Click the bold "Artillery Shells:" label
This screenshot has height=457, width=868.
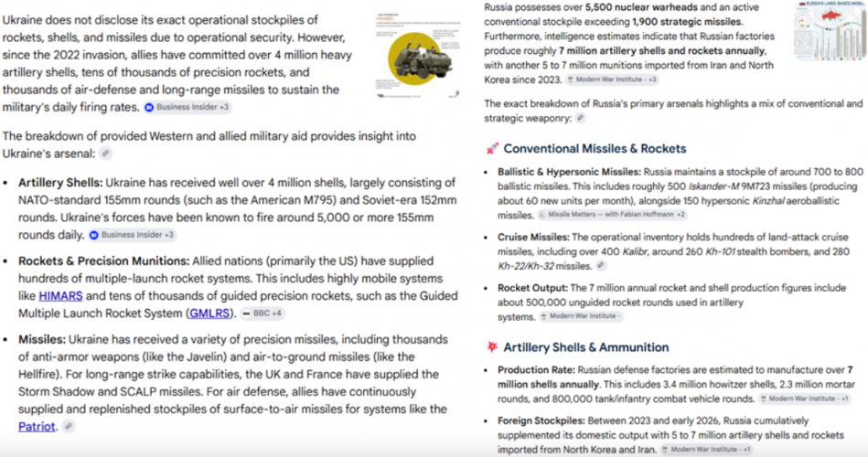tap(60, 183)
